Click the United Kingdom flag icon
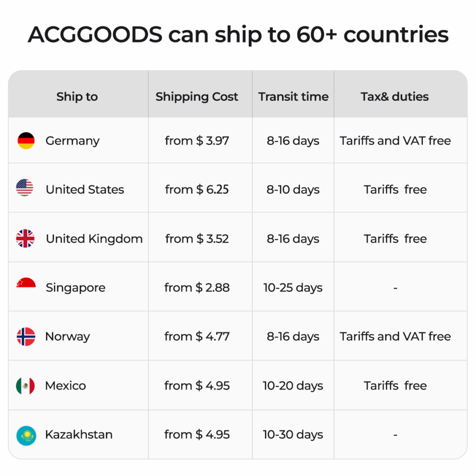Image resolution: width=476 pixels, height=476 pixels. (26, 238)
